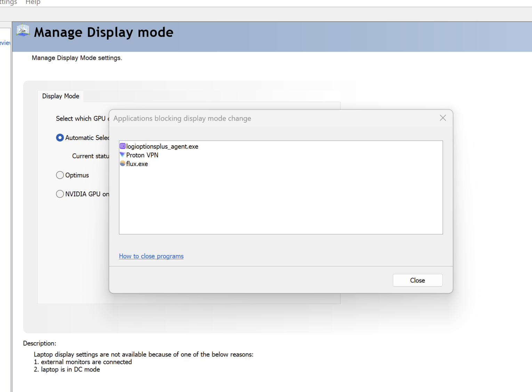Click the sidebar review link on the left
Image resolution: width=532 pixels, height=392 pixels.
5,42
